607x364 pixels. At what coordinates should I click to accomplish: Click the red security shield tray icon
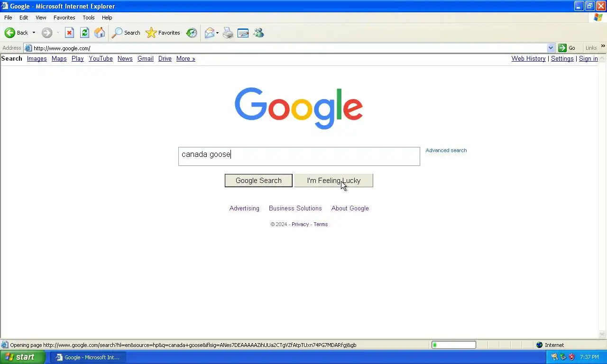click(571, 357)
